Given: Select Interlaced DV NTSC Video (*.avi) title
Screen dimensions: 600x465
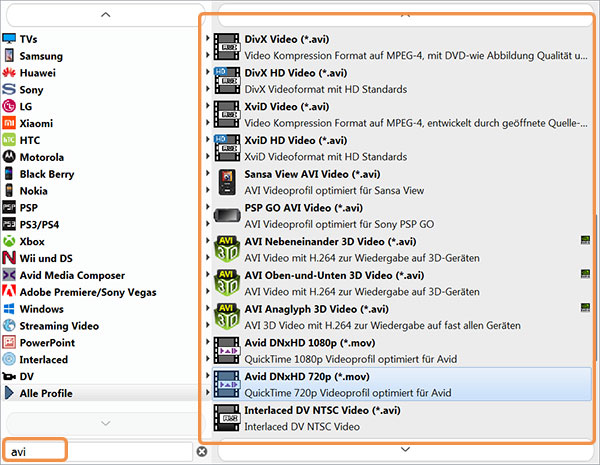Looking at the screenshot, I should [x=323, y=410].
